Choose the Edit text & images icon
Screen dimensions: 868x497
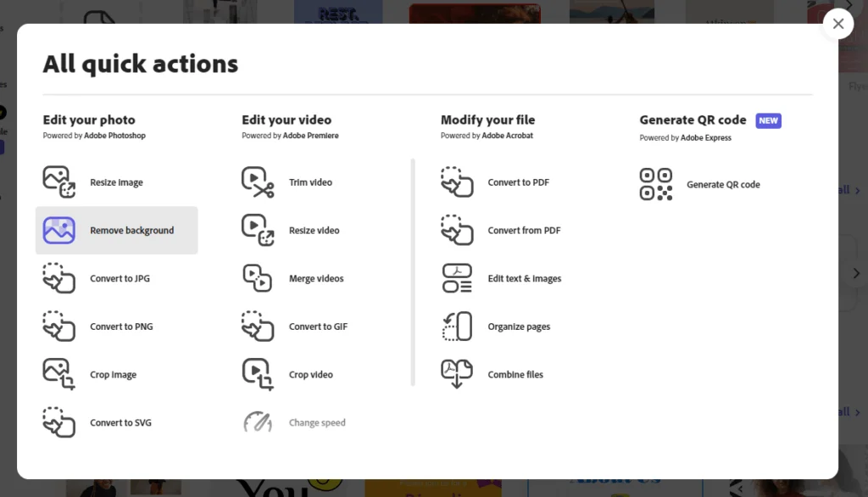457,278
